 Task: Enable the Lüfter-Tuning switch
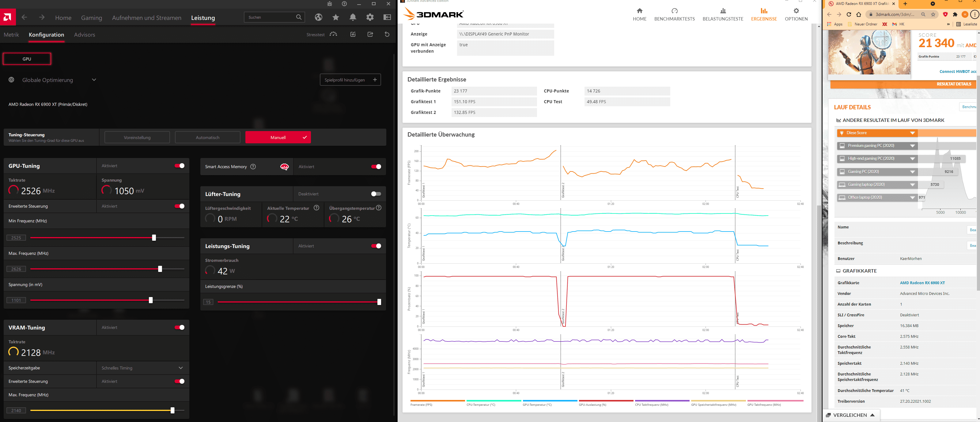[x=376, y=194]
